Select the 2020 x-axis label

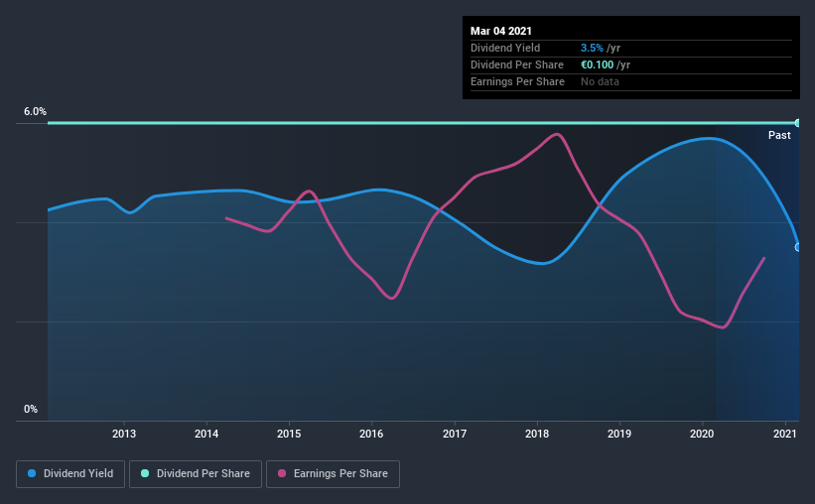(x=702, y=434)
